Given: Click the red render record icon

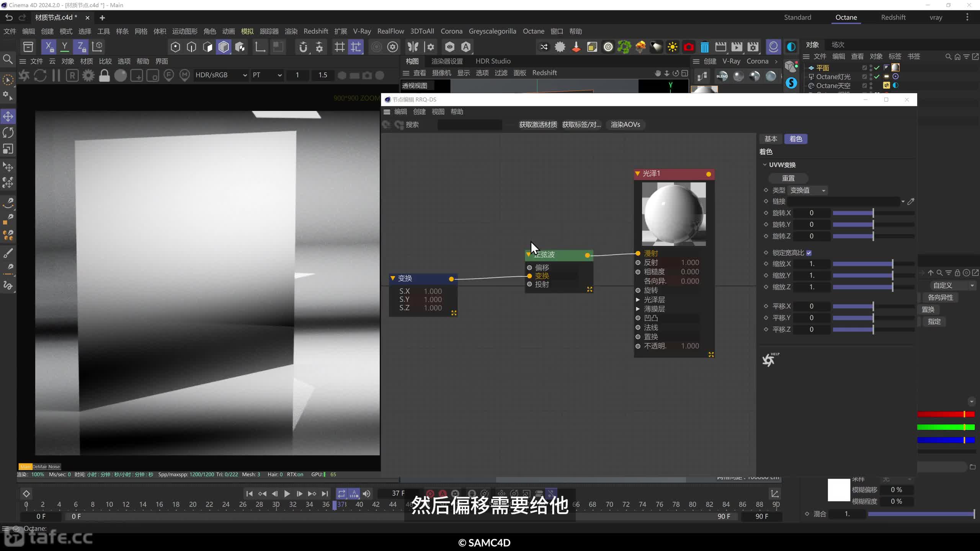Looking at the screenshot, I should click(x=689, y=47).
